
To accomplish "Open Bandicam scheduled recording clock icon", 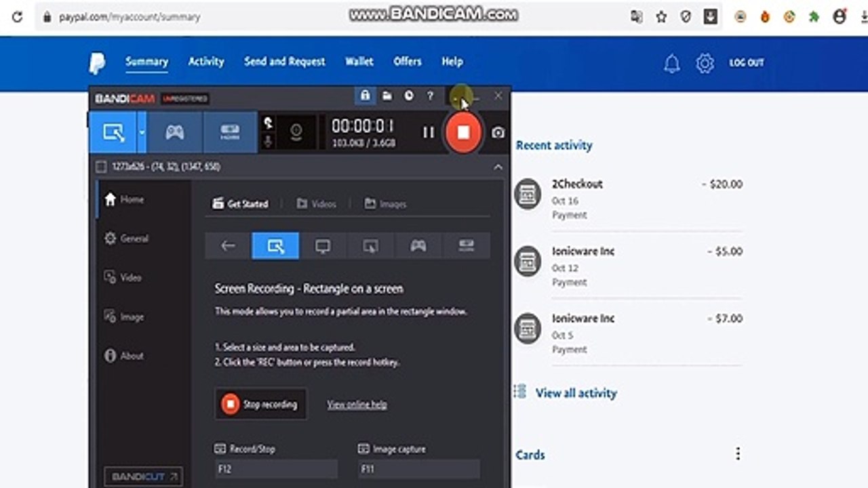I will click(408, 96).
